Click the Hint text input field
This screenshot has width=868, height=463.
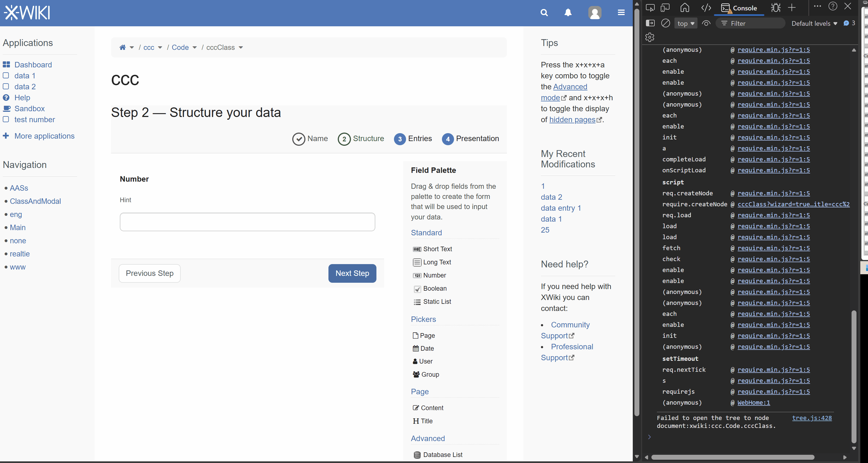click(247, 222)
